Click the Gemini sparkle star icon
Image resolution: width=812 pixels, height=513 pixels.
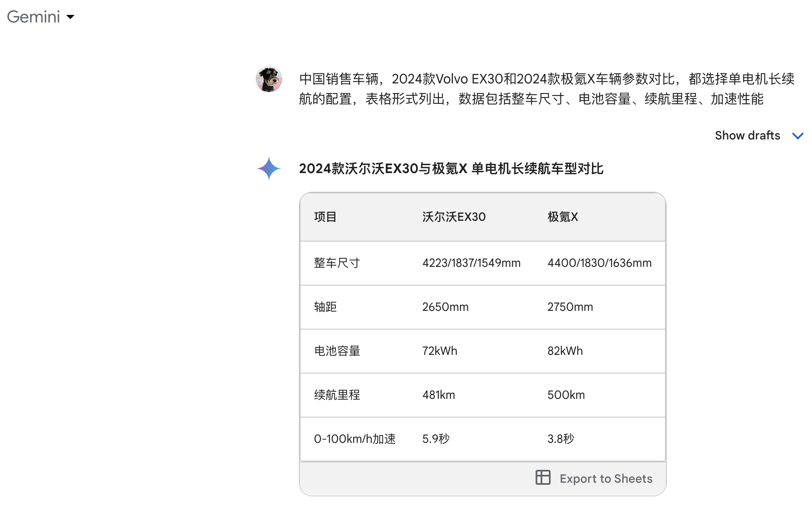click(x=269, y=169)
